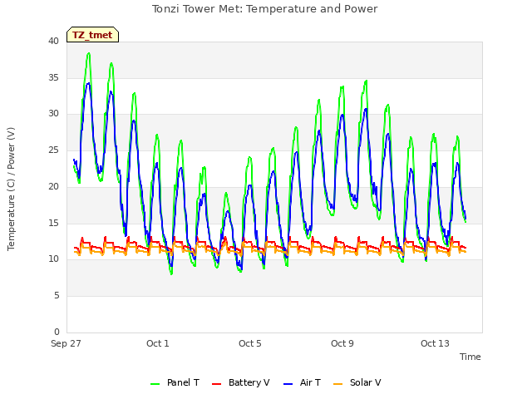Click the Air T legend label

[310, 382]
